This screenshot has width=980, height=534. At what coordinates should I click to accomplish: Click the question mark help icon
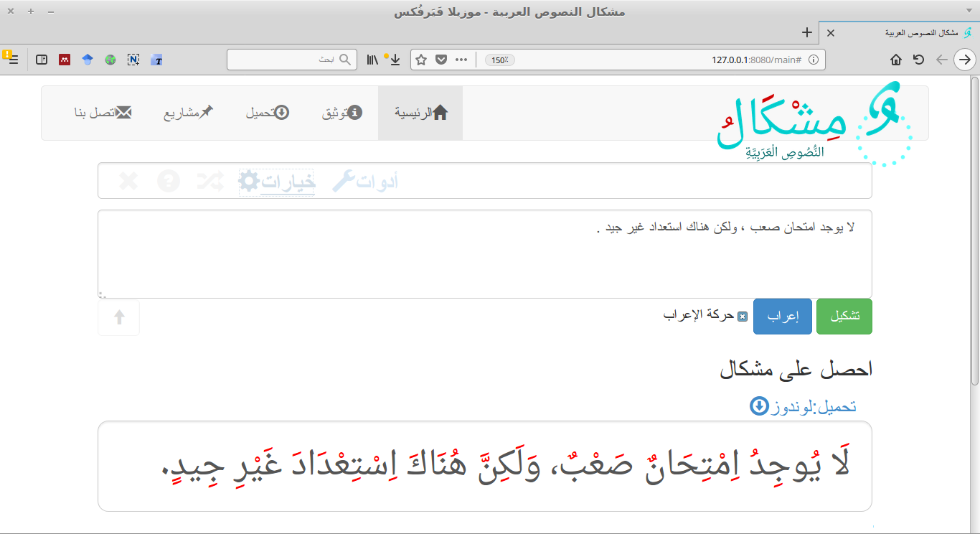point(169,182)
